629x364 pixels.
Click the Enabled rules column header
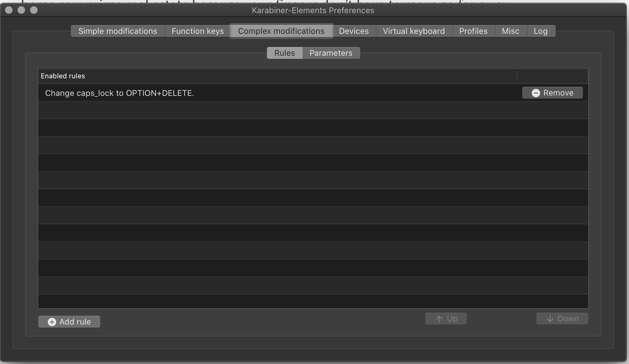(278, 76)
